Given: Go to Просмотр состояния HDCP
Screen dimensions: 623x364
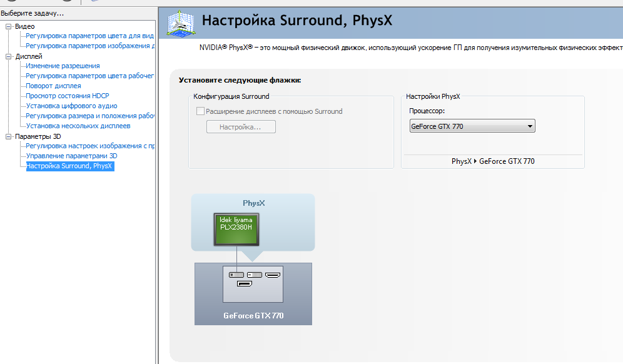Looking at the screenshot, I should 67,96.
